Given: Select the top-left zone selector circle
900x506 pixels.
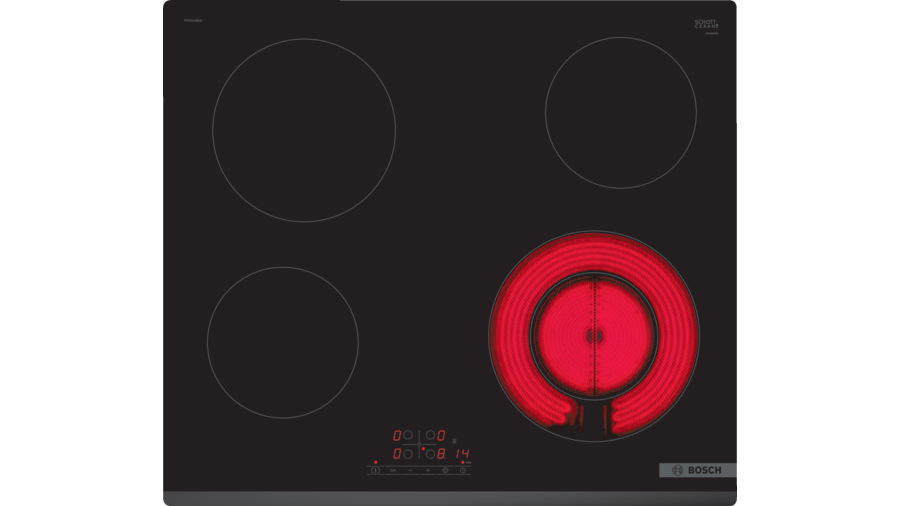Looking at the screenshot, I should coord(408,435).
